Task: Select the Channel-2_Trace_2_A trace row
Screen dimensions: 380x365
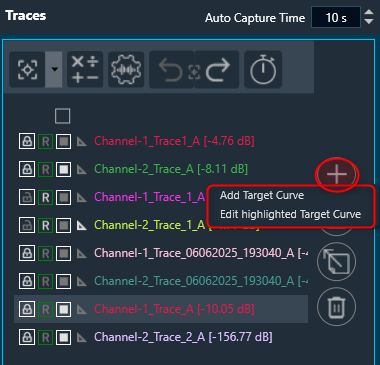Action: 161,337
